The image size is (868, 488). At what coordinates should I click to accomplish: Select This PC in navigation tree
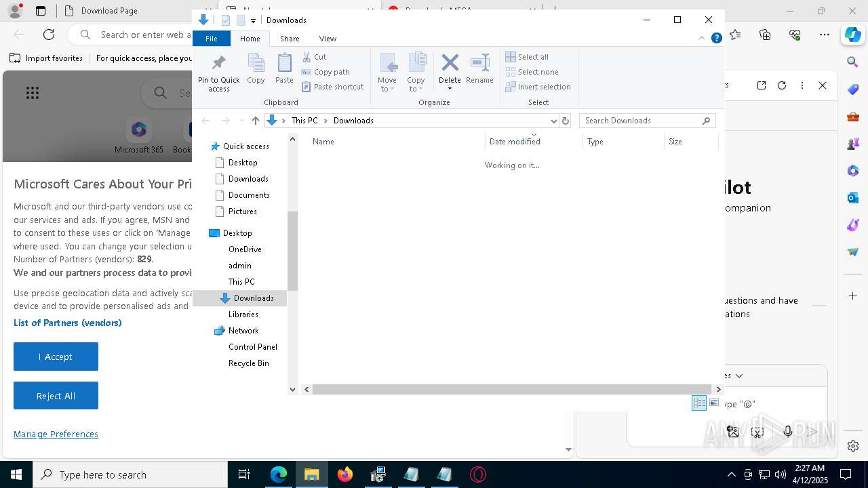coord(241,282)
